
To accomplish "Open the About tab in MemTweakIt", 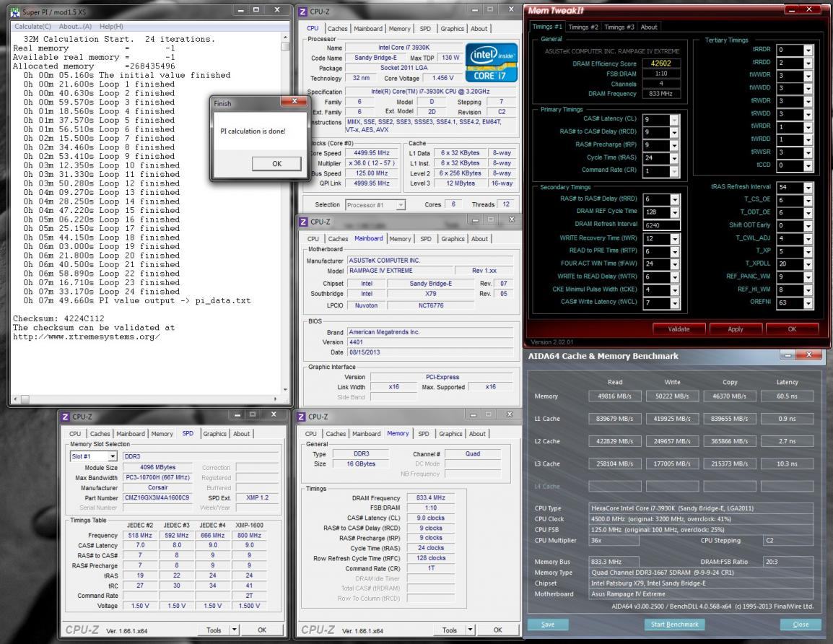I will (649, 27).
